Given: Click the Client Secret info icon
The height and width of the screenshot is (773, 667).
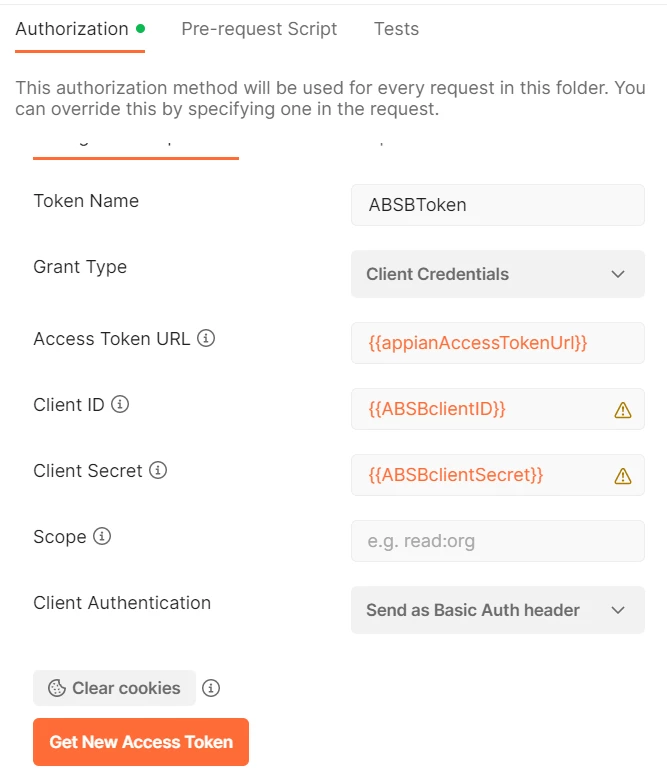Looking at the screenshot, I should tap(158, 470).
